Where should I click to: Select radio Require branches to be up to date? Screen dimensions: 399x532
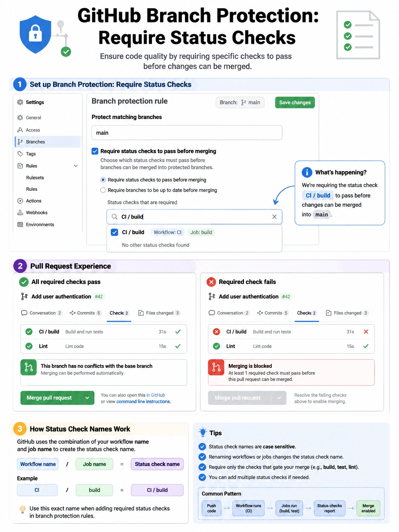coord(103,190)
